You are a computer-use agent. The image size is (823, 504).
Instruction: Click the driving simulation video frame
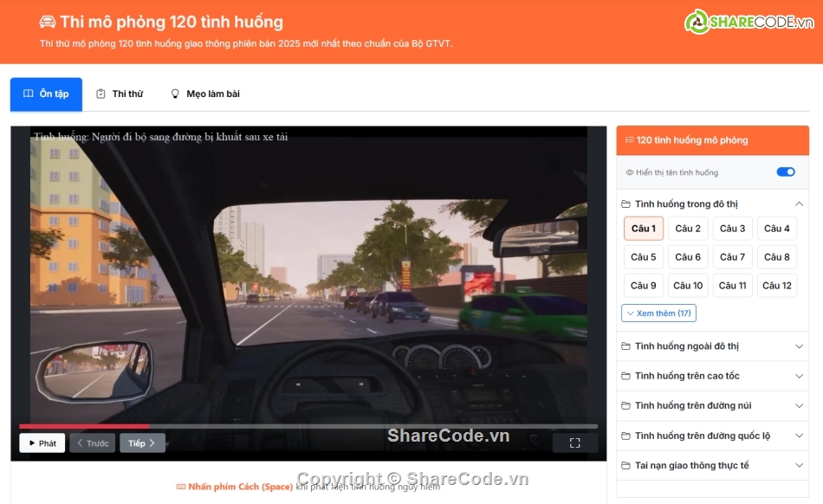point(308,277)
